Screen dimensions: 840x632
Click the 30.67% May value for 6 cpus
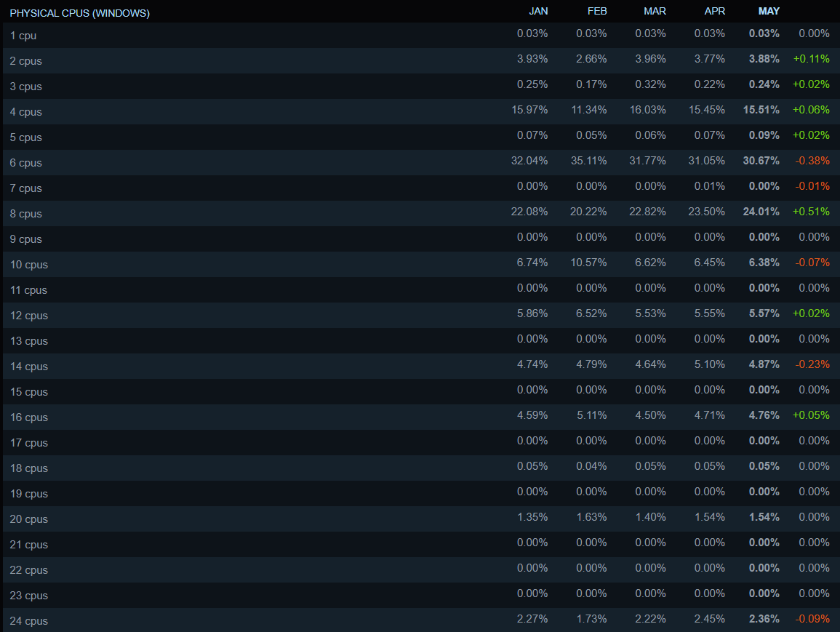coord(761,161)
